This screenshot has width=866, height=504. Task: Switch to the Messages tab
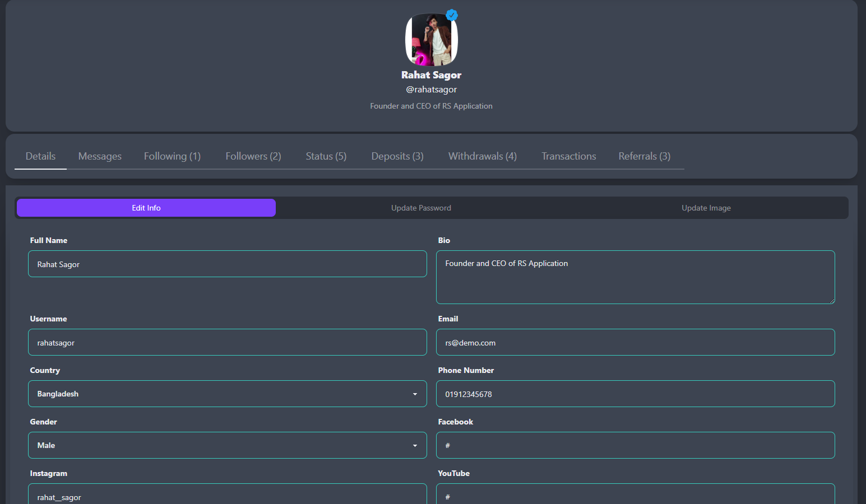100,156
